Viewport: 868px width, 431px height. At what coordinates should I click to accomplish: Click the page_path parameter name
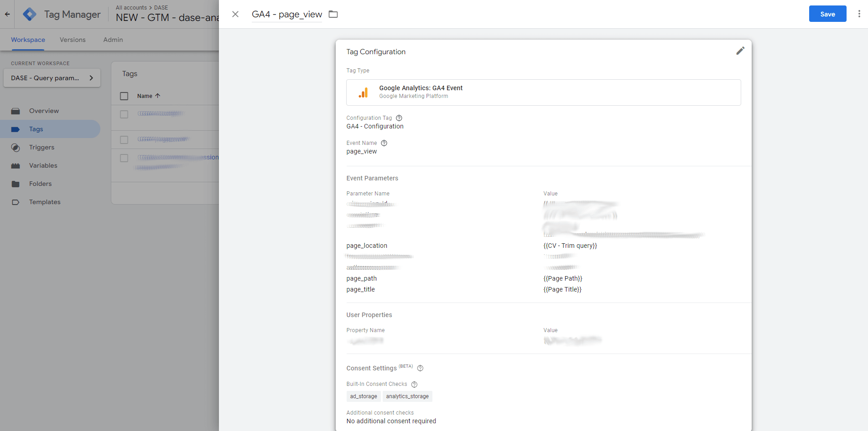[x=362, y=278]
